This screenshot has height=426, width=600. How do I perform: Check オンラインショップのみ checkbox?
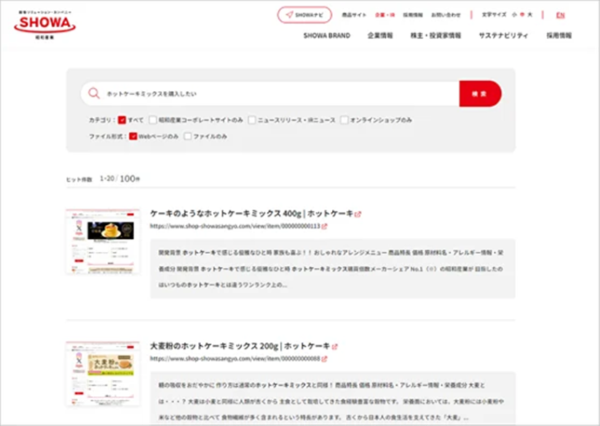pyautogui.click(x=344, y=120)
